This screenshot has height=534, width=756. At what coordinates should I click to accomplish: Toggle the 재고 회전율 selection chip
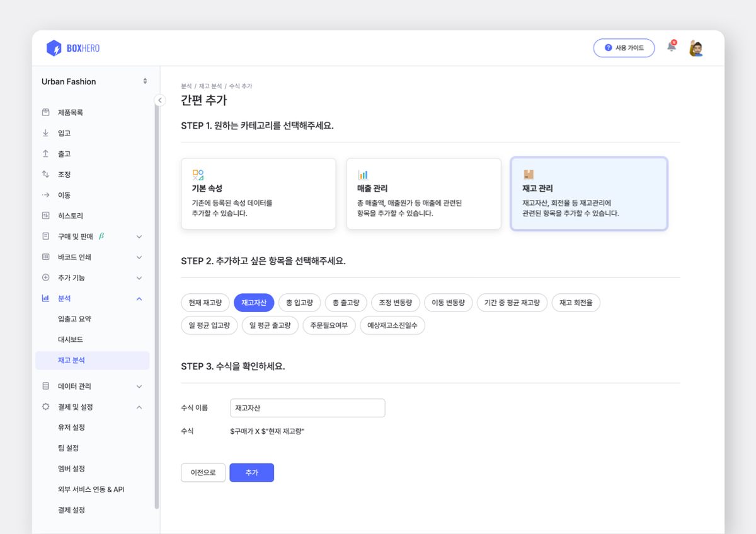pyautogui.click(x=576, y=303)
